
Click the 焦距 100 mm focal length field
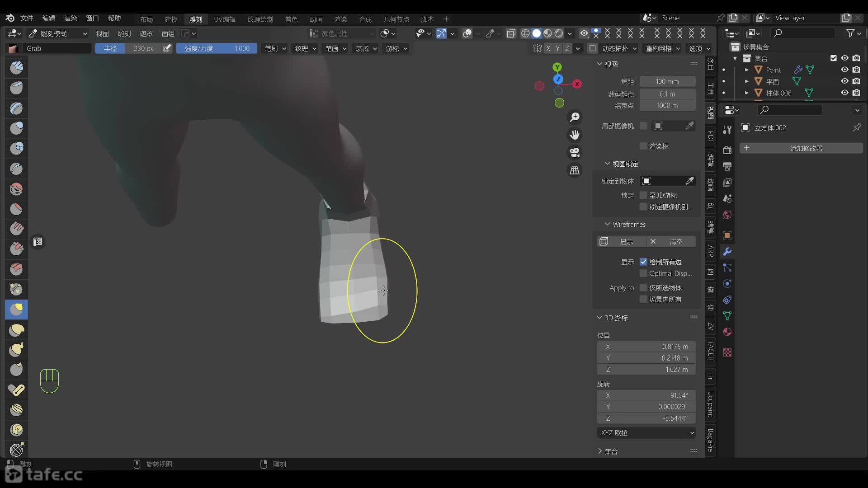tap(667, 81)
